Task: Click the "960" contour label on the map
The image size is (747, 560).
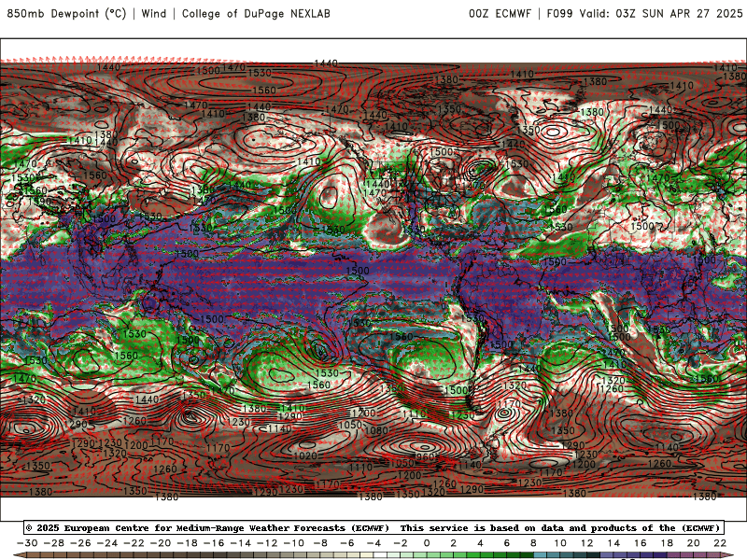Action: pos(425,456)
